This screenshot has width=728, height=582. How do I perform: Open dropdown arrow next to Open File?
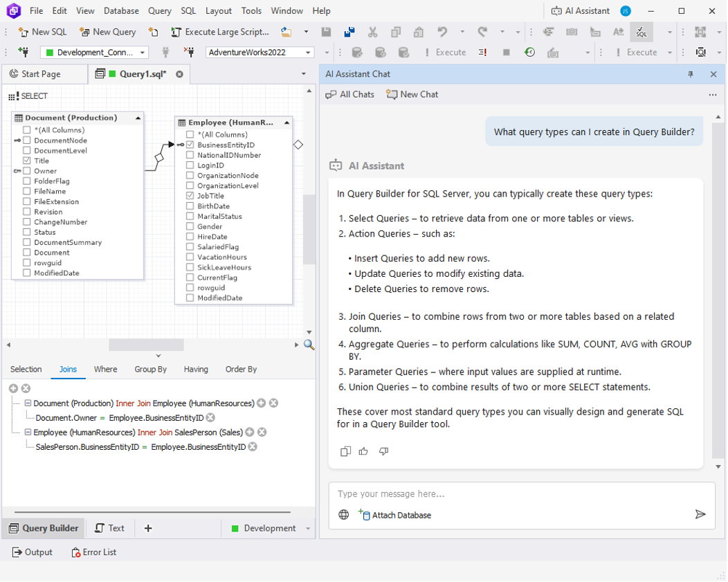click(306, 32)
